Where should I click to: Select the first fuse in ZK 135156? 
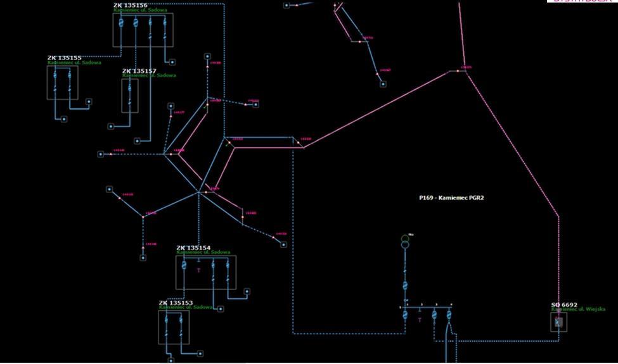click(x=121, y=23)
